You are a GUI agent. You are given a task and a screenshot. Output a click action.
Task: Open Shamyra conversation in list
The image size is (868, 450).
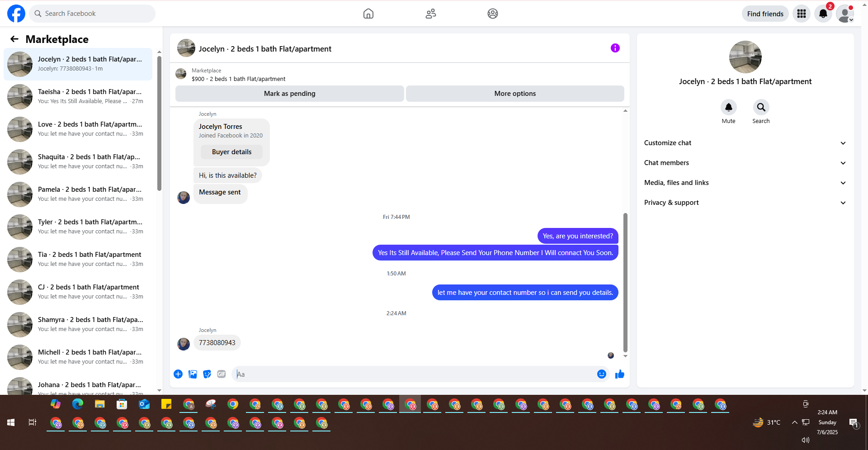(78, 324)
